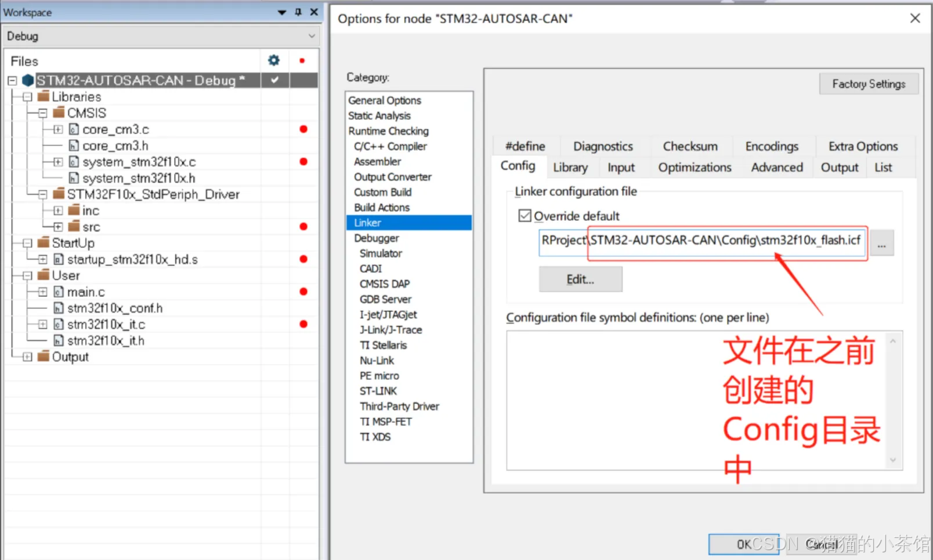Click the stm32f10x_conf.h file icon
This screenshot has width=933, height=560.
pyautogui.click(x=59, y=308)
